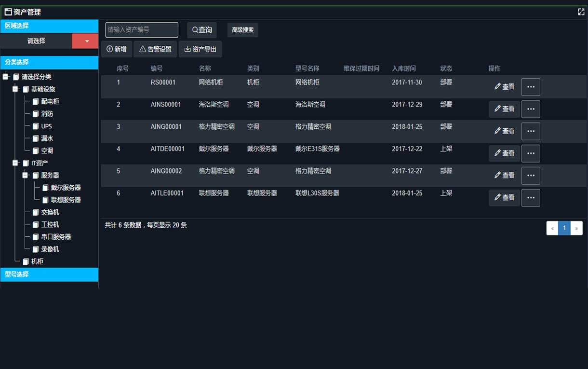The image size is (588, 369).
Task: Collapse the 基础设施 tree node
Action: click(15, 89)
